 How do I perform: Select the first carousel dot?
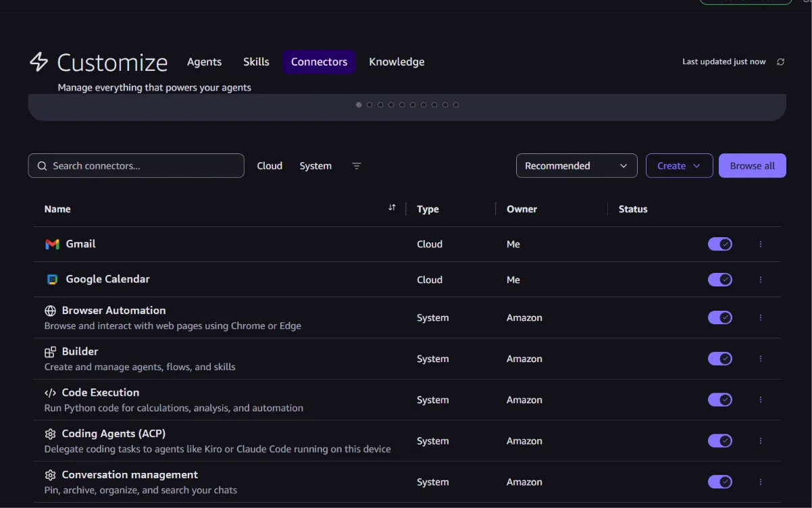click(x=359, y=105)
